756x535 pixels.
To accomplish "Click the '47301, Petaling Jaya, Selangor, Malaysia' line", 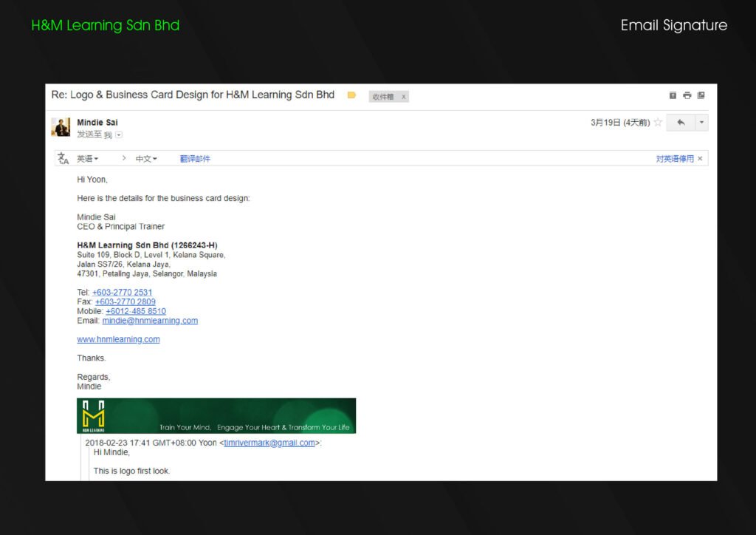I will [147, 273].
